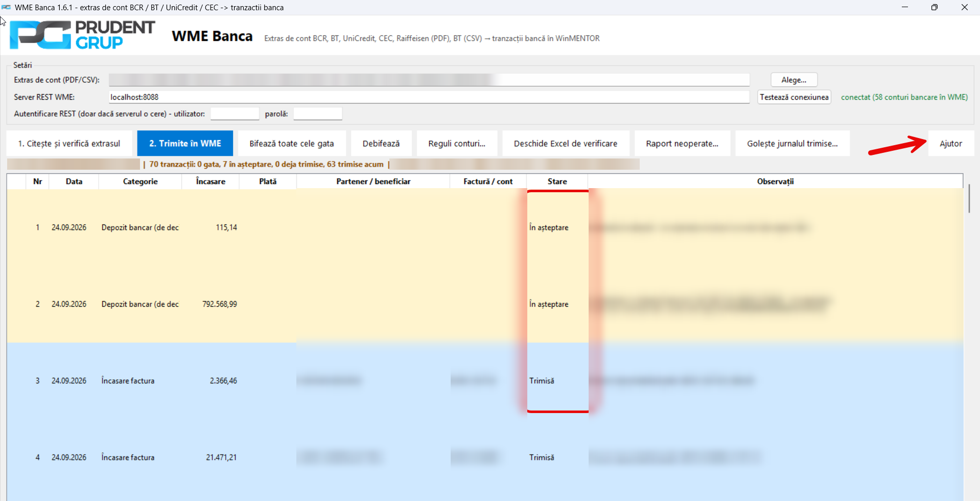The height and width of the screenshot is (501, 980).
Task: Click amount '2.366,46' in row 3
Action: click(223, 381)
